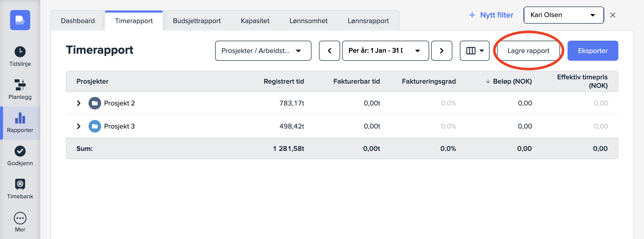The height and width of the screenshot is (239, 644).
Task: Save the report with Lagre rapport
Action: coord(528,51)
